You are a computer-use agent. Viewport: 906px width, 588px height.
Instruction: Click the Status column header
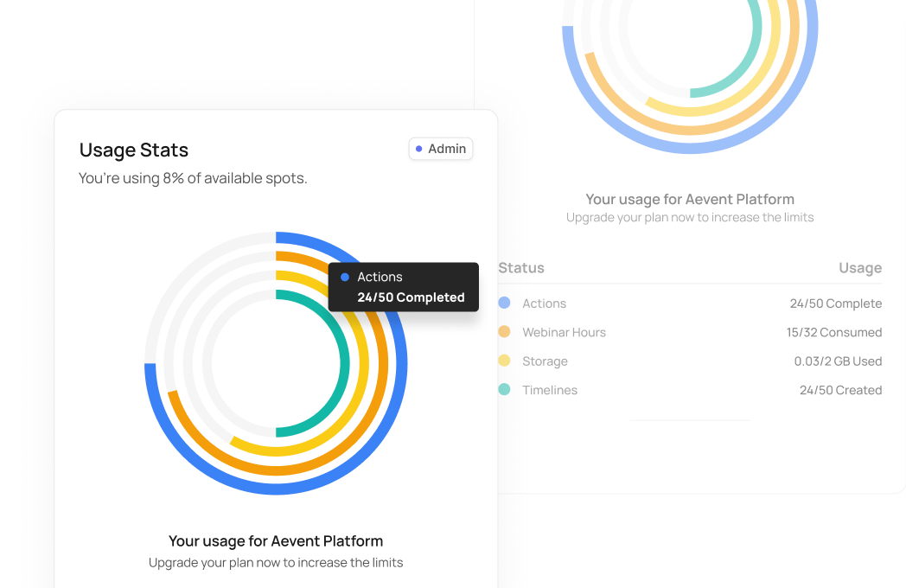coord(521,268)
